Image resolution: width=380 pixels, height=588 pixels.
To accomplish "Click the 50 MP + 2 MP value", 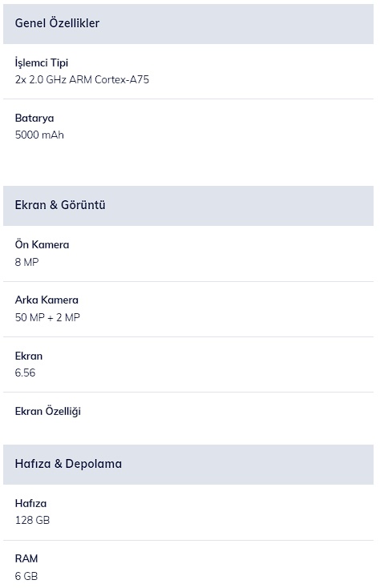I will coord(47,317).
